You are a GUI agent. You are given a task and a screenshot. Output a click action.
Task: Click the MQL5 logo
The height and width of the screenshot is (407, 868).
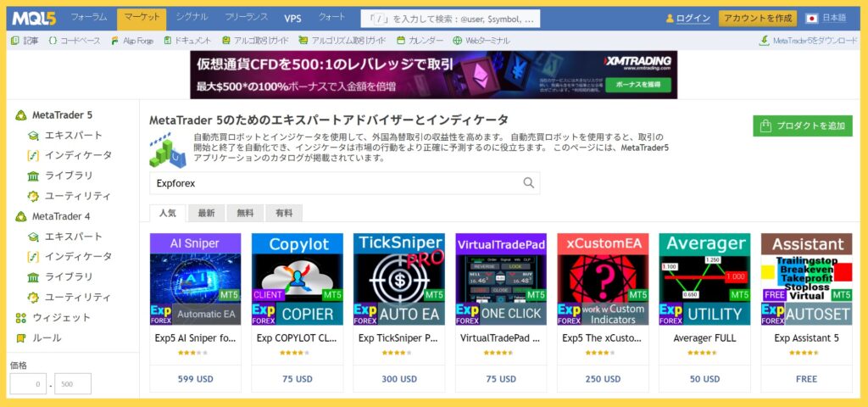[x=34, y=19]
